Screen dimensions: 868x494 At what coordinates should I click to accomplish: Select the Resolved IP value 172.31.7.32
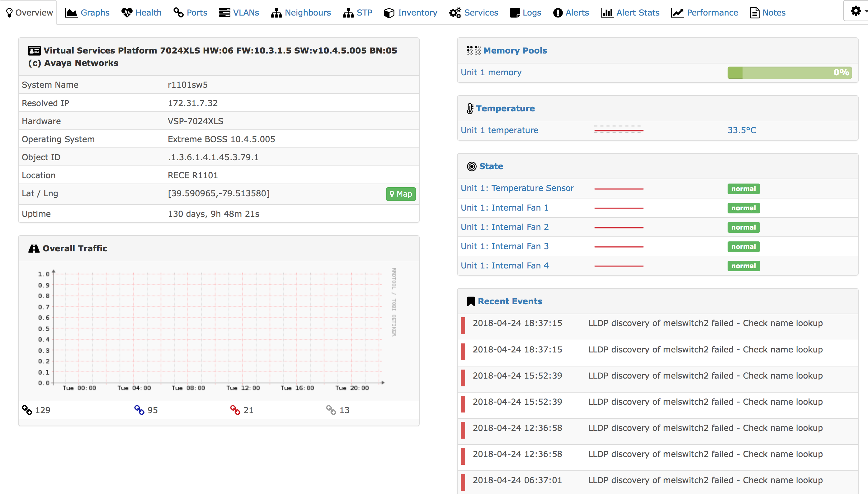pos(192,103)
